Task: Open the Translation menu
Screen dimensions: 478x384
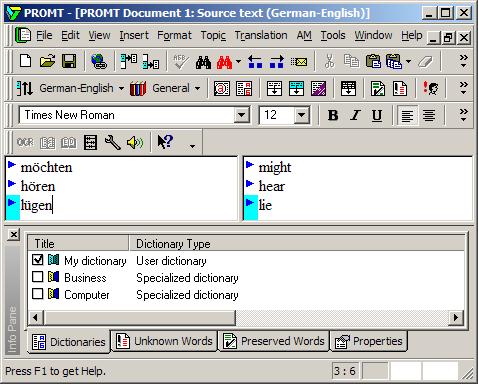Action: coord(261,35)
